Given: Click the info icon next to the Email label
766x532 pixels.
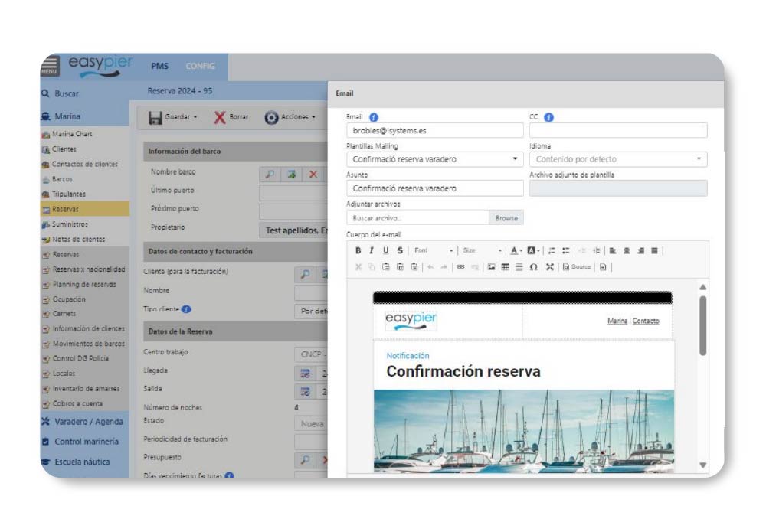Looking at the screenshot, I should tap(374, 117).
